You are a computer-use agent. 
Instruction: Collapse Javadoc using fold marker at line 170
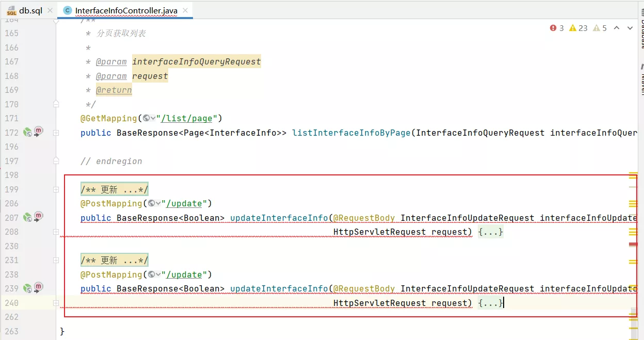click(56, 104)
